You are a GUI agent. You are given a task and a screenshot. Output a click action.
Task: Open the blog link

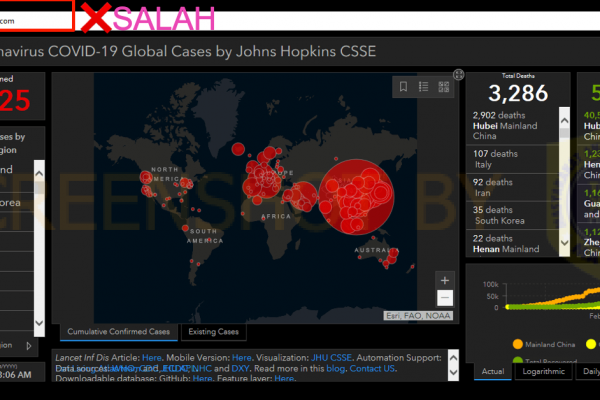point(336,369)
